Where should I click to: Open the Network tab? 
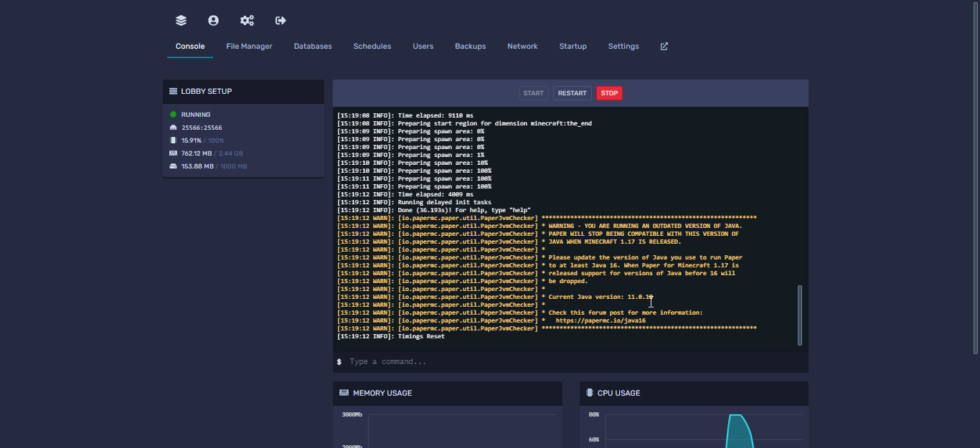click(x=522, y=47)
